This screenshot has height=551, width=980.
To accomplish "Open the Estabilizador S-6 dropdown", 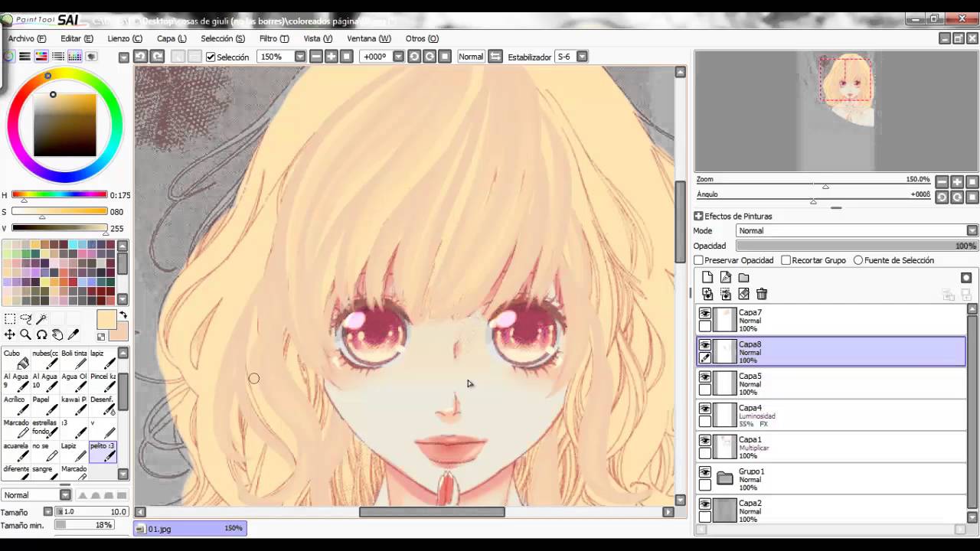I will 582,57.
